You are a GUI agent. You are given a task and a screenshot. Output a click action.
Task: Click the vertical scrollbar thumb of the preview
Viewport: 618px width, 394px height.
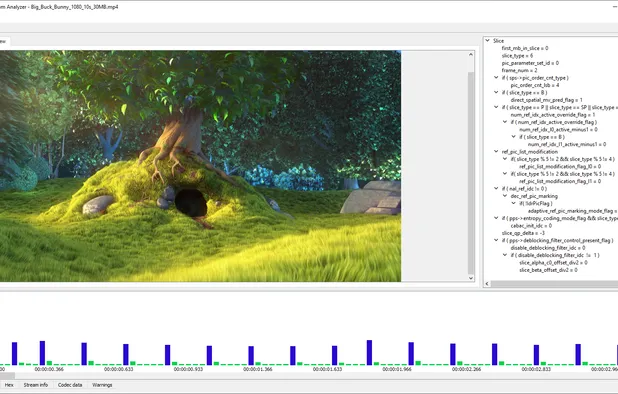pyautogui.click(x=471, y=173)
